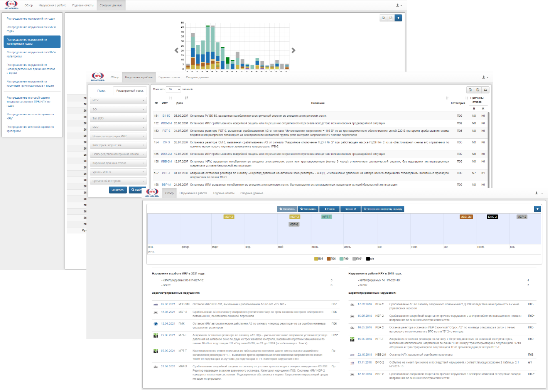Click the blue plus button on timeline panel
Image resolution: width=550 pixels, height=392 pixels.
[537, 209]
